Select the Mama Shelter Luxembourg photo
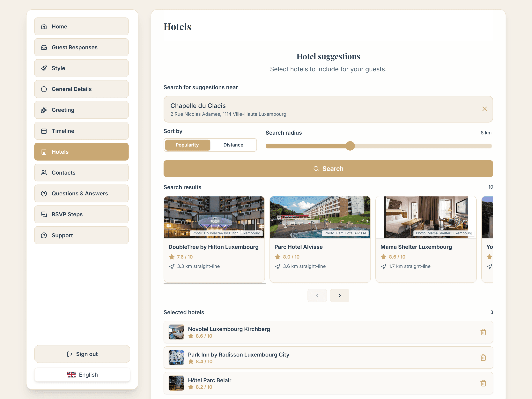The image size is (532, 399). 426,217
